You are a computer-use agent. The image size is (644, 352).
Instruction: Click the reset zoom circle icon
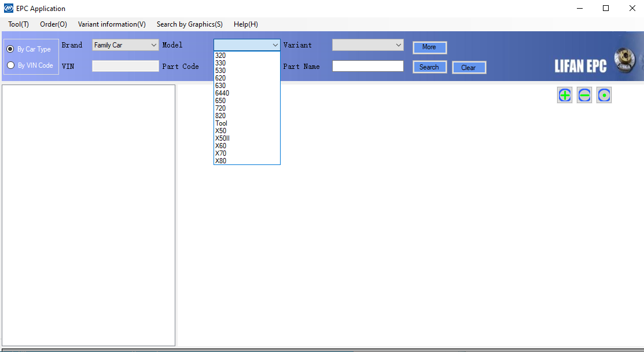point(603,96)
